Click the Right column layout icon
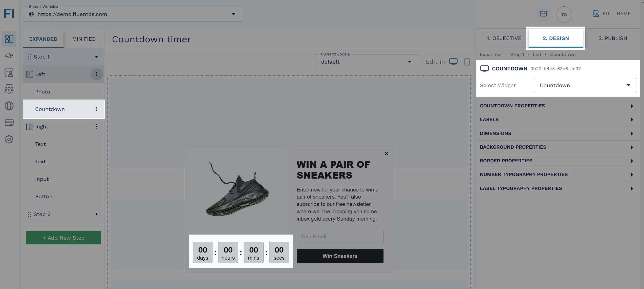644x289 pixels. tap(30, 127)
